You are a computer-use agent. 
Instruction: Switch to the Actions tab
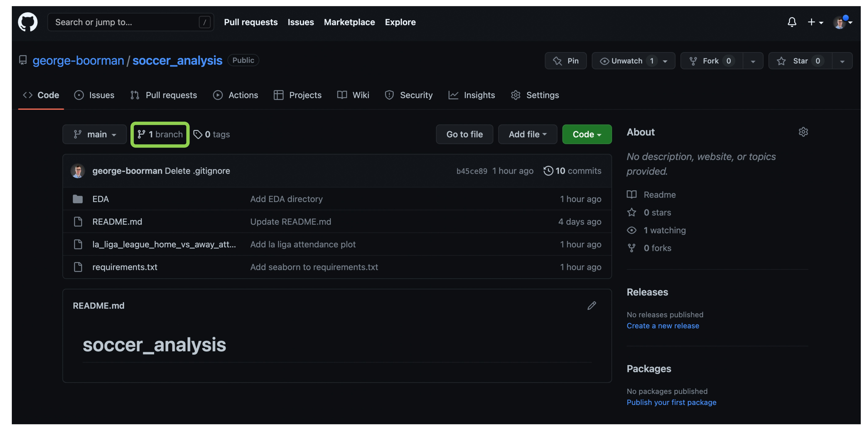[235, 95]
